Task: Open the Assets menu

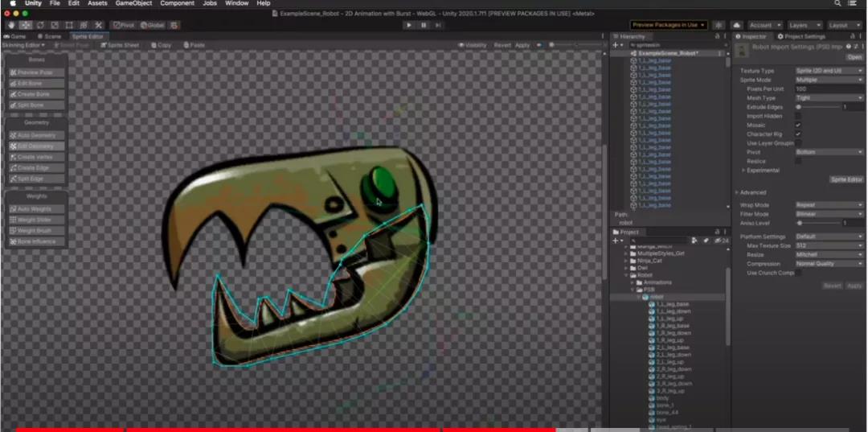Action: [x=97, y=3]
